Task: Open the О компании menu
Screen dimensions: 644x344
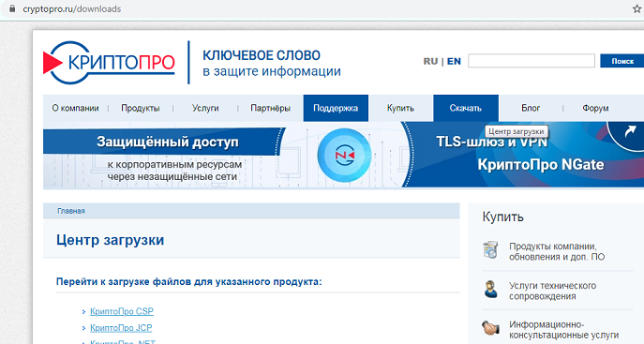Action: (75, 108)
